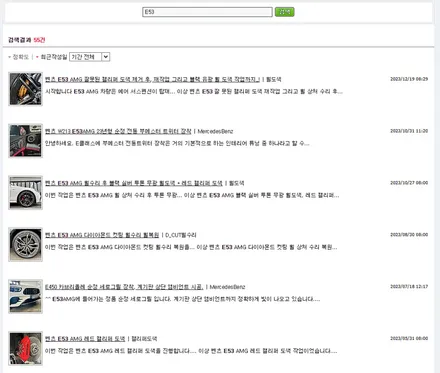Screen dimensions: 440x373
Task: Open E53 AMG diamond cutting wheel repair title
Action: [x=102, y=235]
